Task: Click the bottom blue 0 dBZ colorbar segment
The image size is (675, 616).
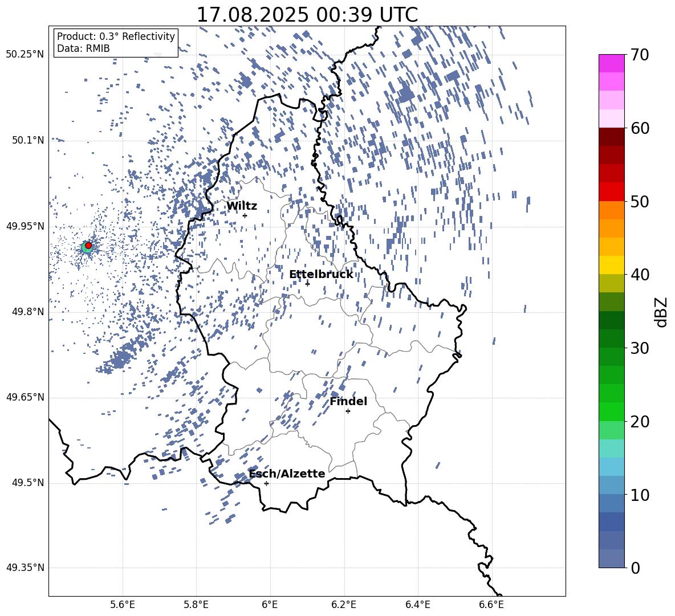Action: tap(611, 558)
